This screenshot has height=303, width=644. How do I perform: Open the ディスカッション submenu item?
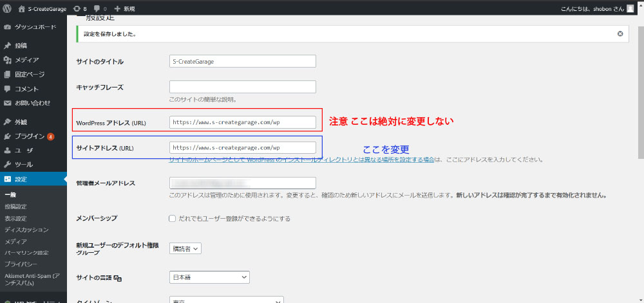coord(26,230)
